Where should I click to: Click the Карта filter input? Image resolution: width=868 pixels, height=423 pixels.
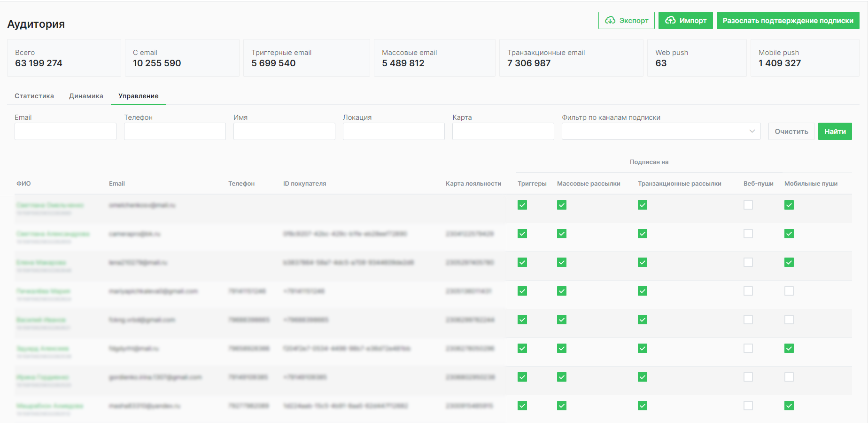tap(503, 131)
